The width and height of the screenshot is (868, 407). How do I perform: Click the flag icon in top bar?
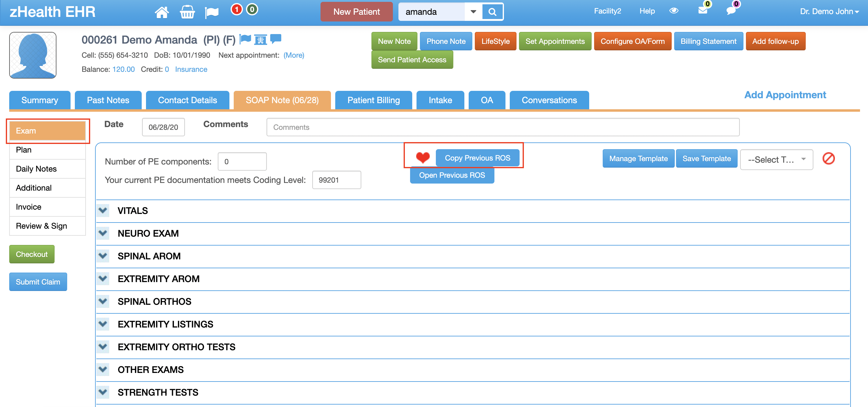(x=212, y=13)
